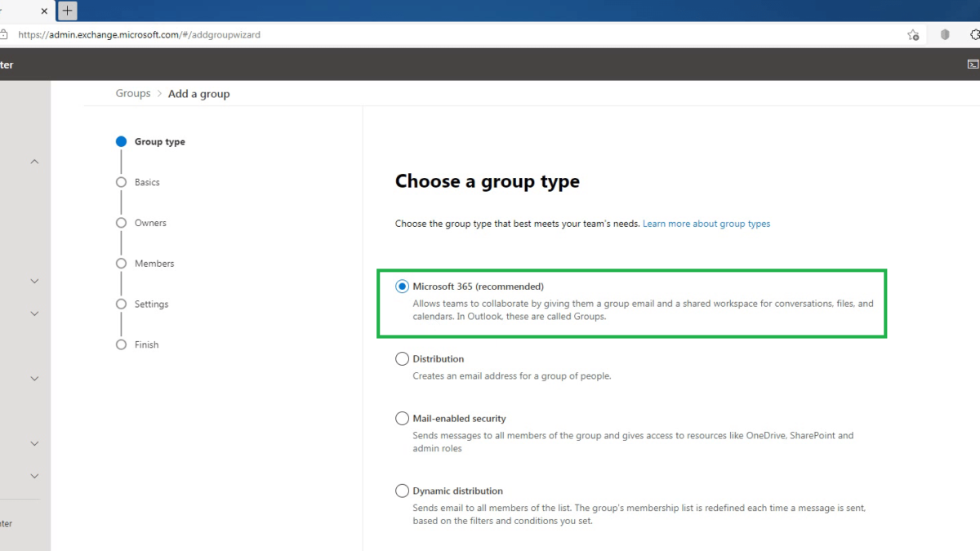Choose Mail-enabled security radio button
Image resolution: width=980 pixels, height=551 pixels.
[x=402, y=419]
